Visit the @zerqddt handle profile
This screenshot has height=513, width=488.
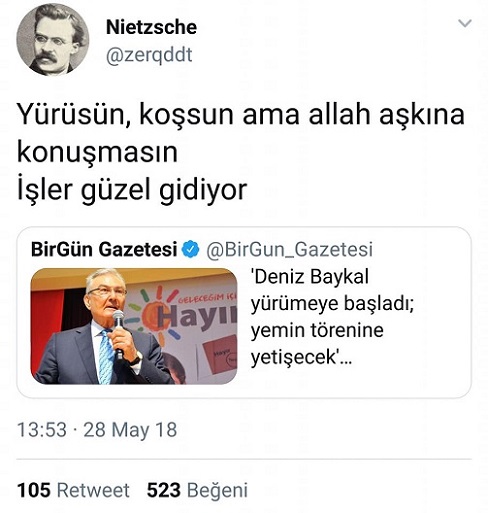(x=149, y=55)
